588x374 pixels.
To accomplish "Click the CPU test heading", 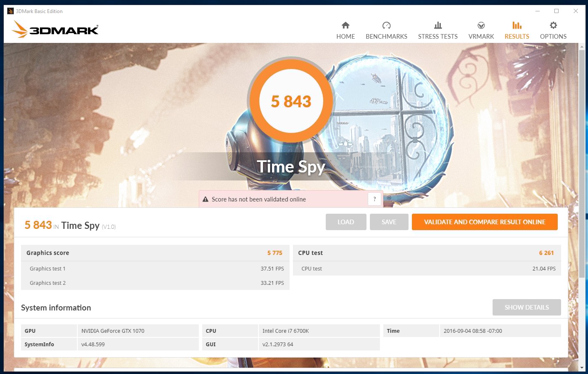I will coord(311,253).
